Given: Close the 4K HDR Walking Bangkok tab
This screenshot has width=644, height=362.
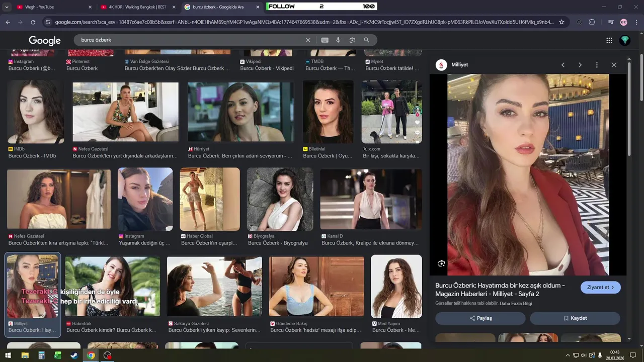Looking at the screenshot, I should [x=174, y=7].
